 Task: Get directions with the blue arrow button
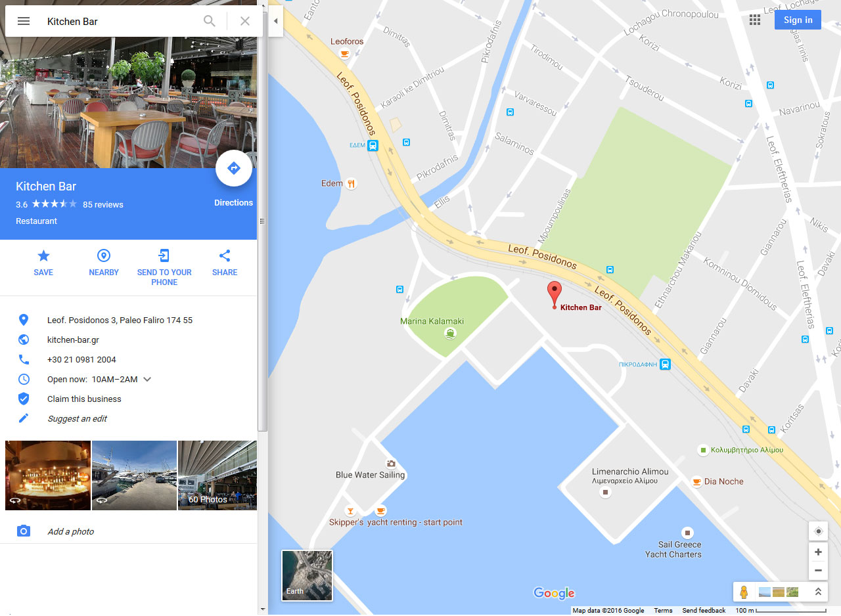point(234,169)
